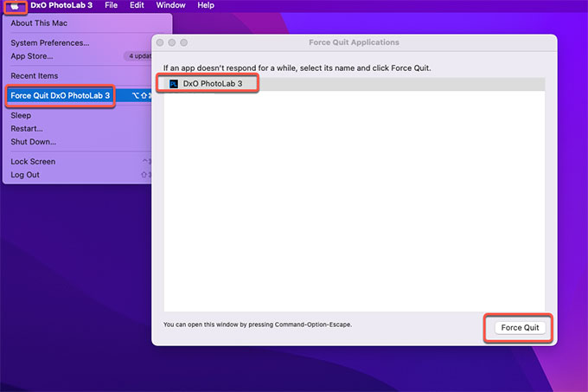
Task: Choose App Store from the Apple menu
Action: [32, 55]
